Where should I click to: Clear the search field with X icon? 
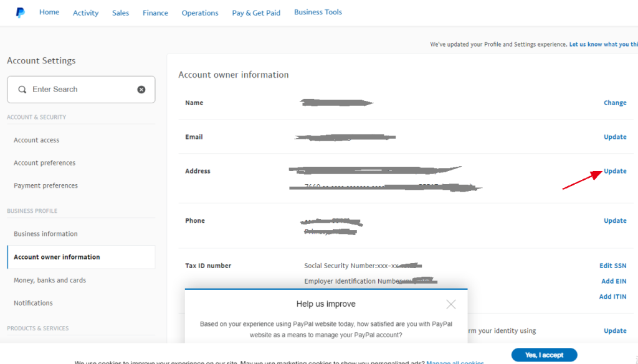coord(141,90)
